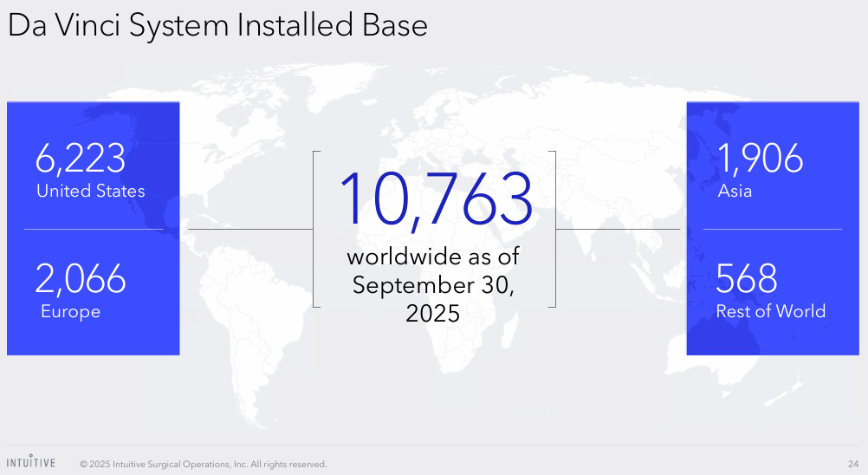Select the 2,066 Europe figure

click(81, 278)
